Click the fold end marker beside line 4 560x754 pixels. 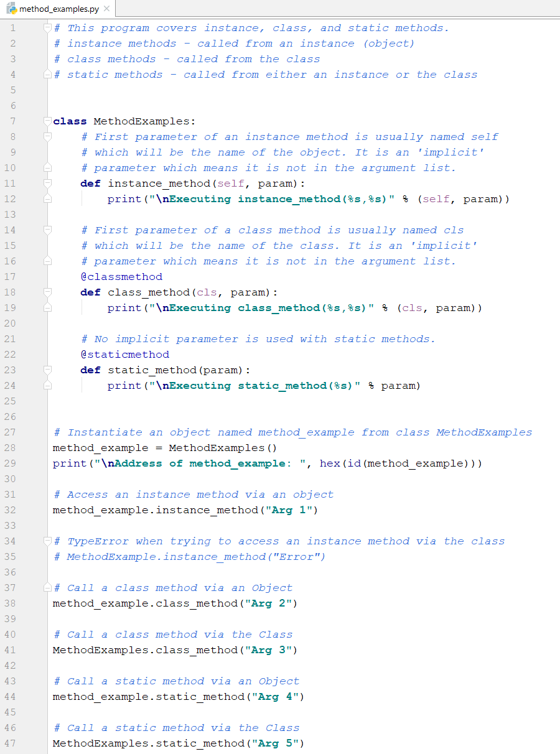coord(47,74)
